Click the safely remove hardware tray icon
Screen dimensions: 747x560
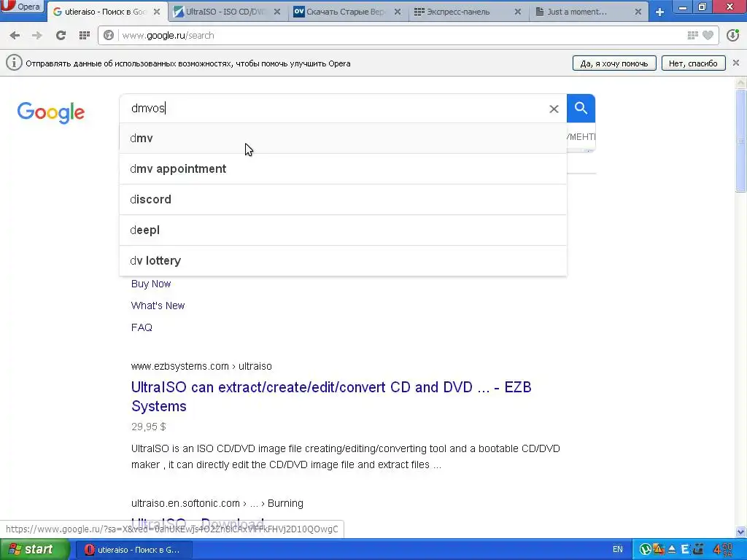(x=672, y=550)
